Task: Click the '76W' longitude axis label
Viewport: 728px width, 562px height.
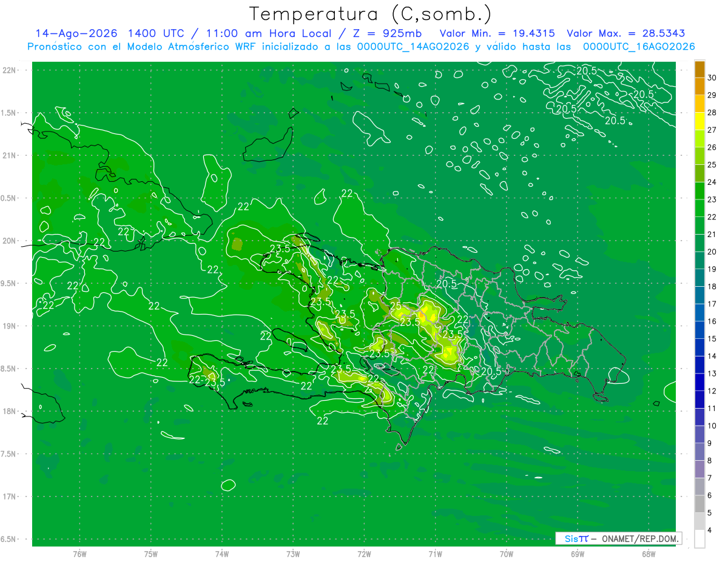Action: pos(79,554)
